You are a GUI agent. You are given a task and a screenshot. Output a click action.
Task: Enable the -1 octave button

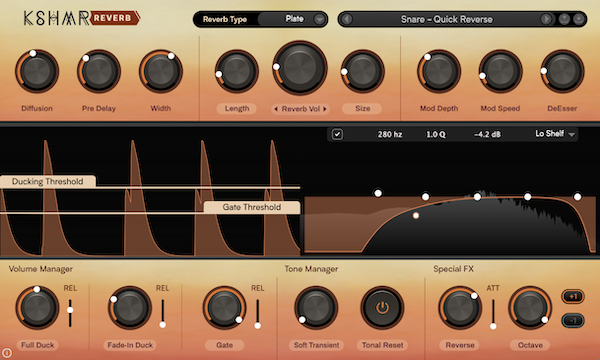pos(573,320)
